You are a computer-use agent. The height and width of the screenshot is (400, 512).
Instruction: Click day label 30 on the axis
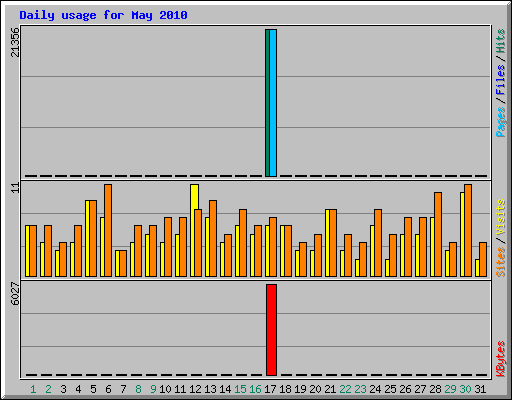465,389
